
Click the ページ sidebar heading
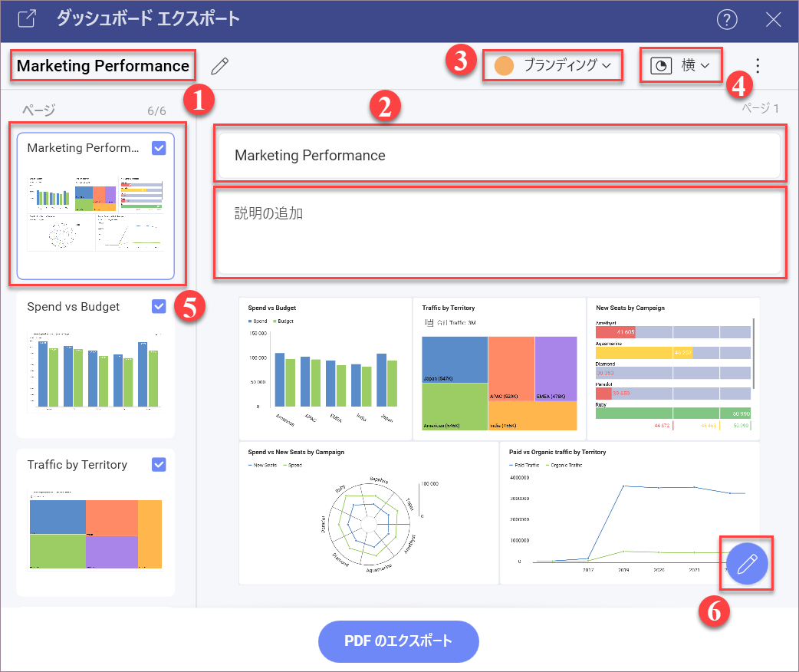39,110
